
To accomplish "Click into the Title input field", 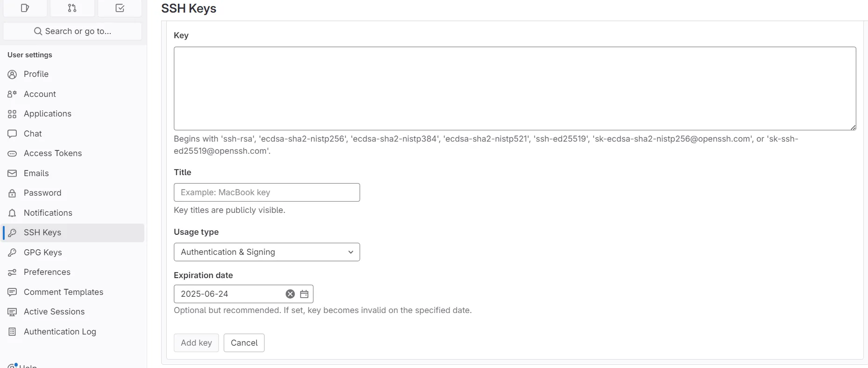I will pyautogui.click(x=267, y=192).
